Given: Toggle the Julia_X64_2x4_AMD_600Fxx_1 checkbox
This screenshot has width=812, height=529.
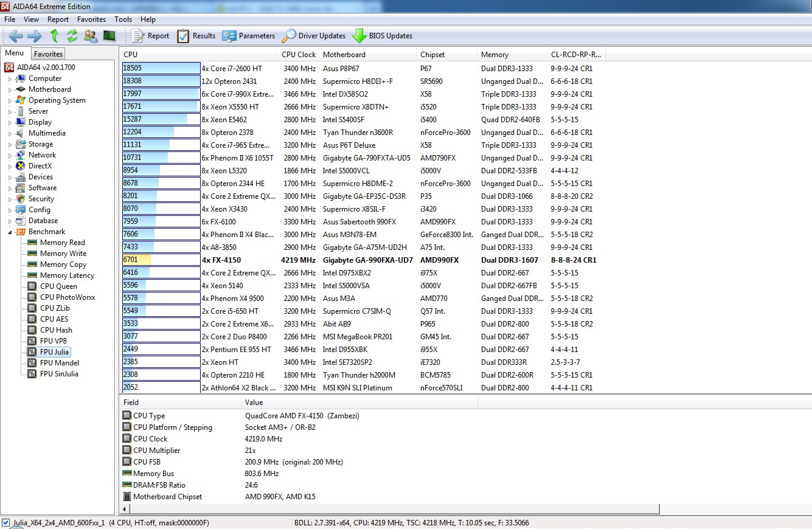Looking at the screenshot, I should coord(5,523).
